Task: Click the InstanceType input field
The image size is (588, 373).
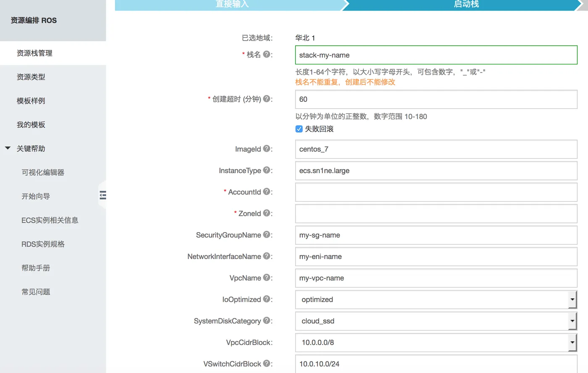Action: pos(436,171)
